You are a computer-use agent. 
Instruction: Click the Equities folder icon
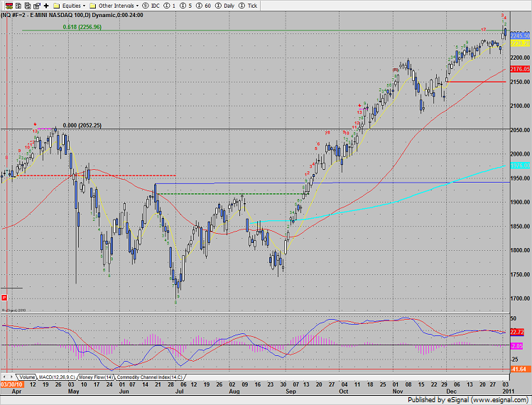pos(57,6)
